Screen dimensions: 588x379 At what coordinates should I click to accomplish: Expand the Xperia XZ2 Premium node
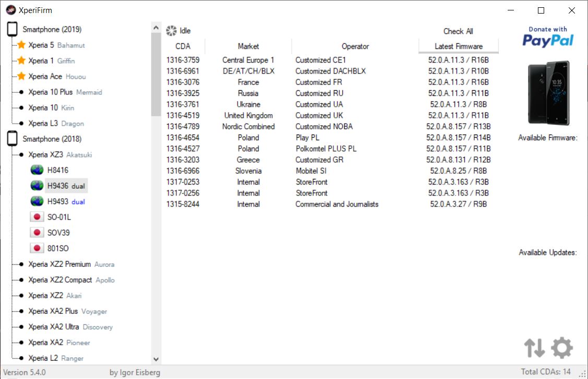(21, 264)
